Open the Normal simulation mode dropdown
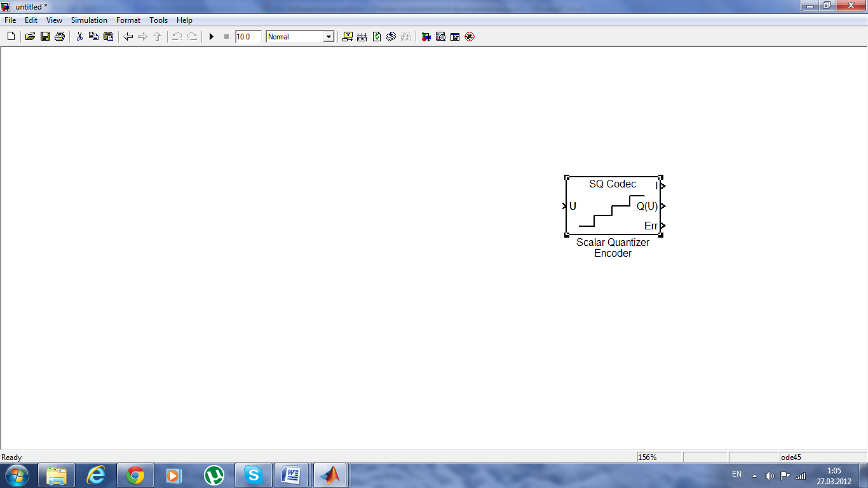The image size is (868, 488). tap(300, 37)
